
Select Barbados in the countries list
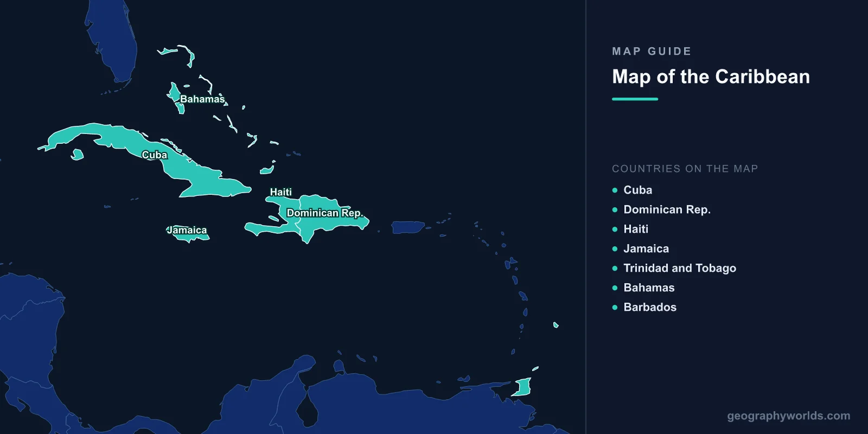click(x=650, y=307)
